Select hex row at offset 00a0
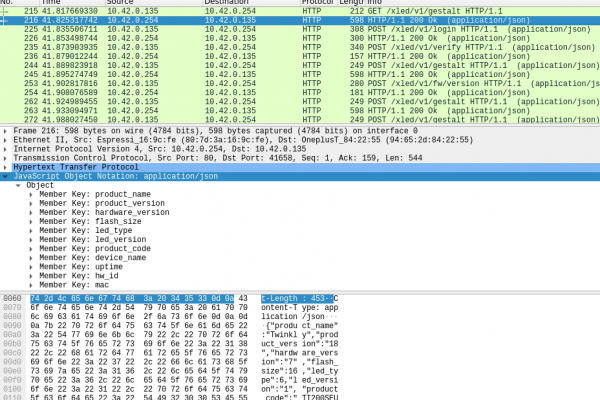Screen dimensions: 600x400 139,335
